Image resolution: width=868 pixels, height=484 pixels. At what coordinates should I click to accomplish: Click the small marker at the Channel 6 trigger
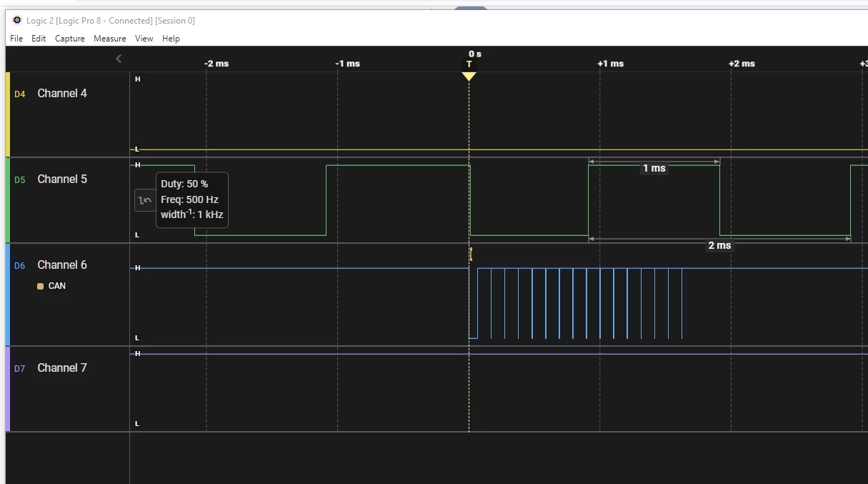point(471,254)
